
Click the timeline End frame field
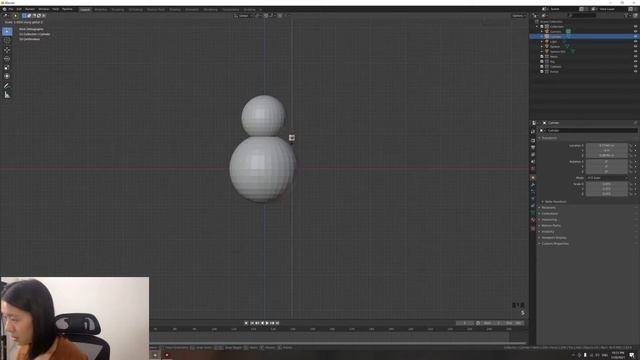pyautogui.click(x=514, y=323)
